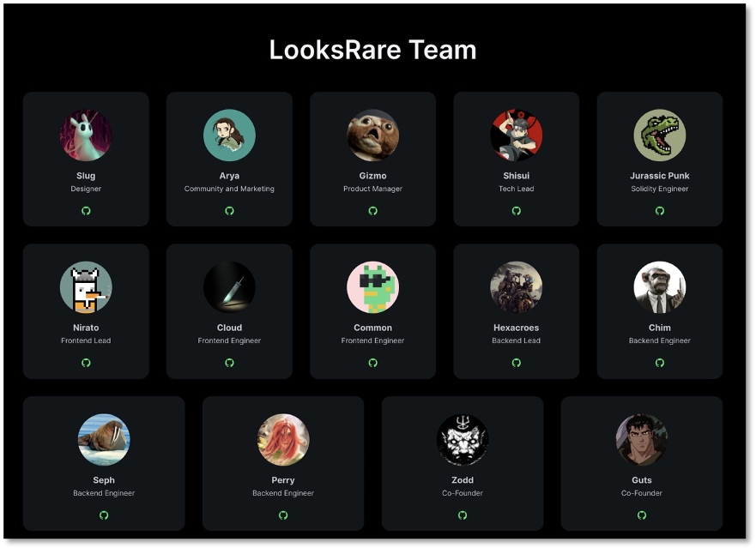Click 'Frontend Engineer' under Cloud
Image resolution: width=756 pixels, height=548 pixels.
(x=229, y=340)
